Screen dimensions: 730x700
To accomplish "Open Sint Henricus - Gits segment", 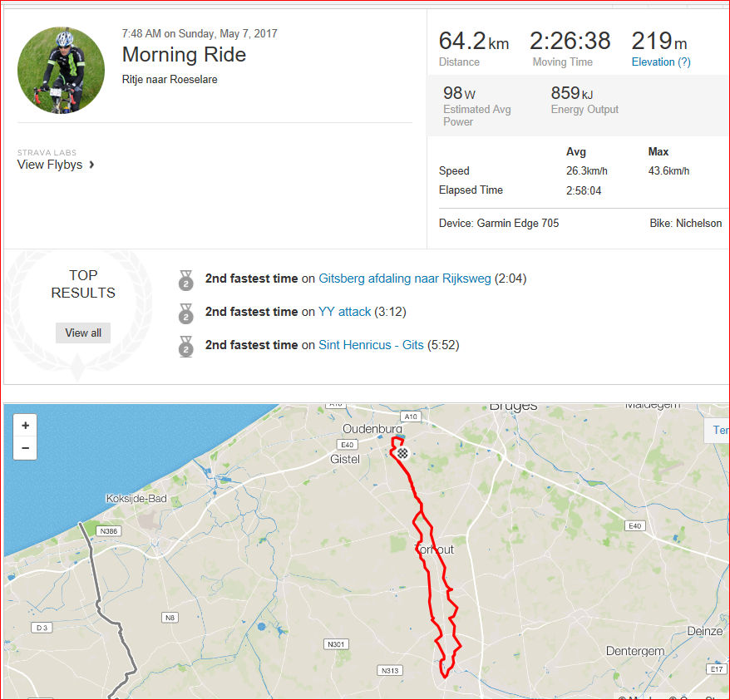I will coord(371,345).
